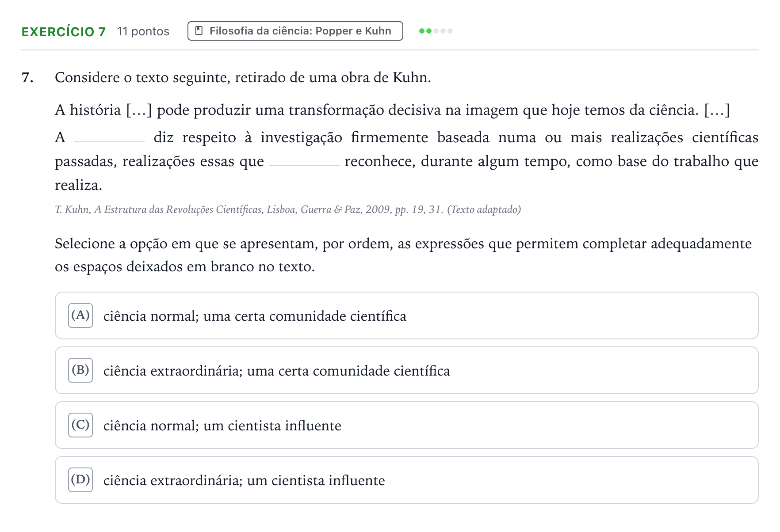Click 'Considere o texto seguinte' sentence
The height and width of the screenshot is (532, 780).
tap(243, 77)
